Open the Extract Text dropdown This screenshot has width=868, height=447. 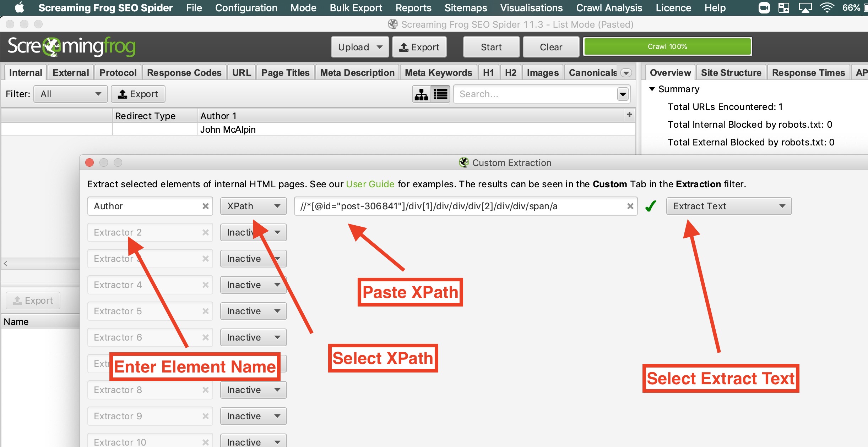tap(728, 206)
